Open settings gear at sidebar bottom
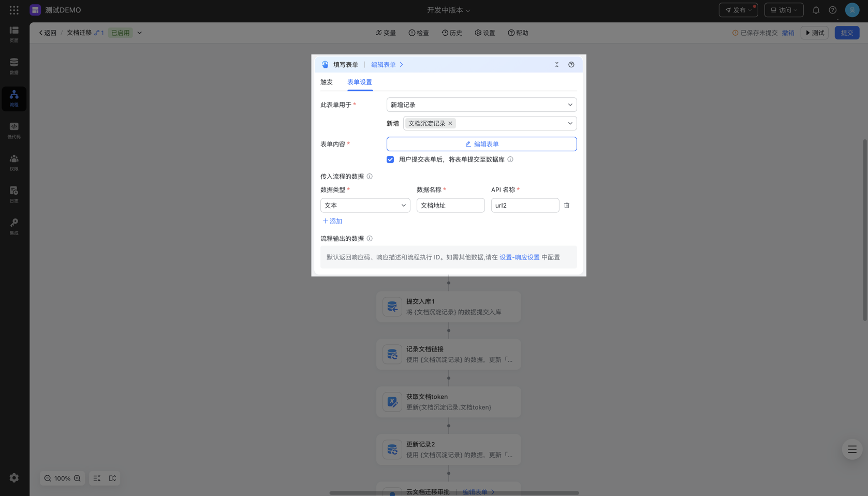Image resolution: width=868 pixels, height=496 pixels. 14,478
